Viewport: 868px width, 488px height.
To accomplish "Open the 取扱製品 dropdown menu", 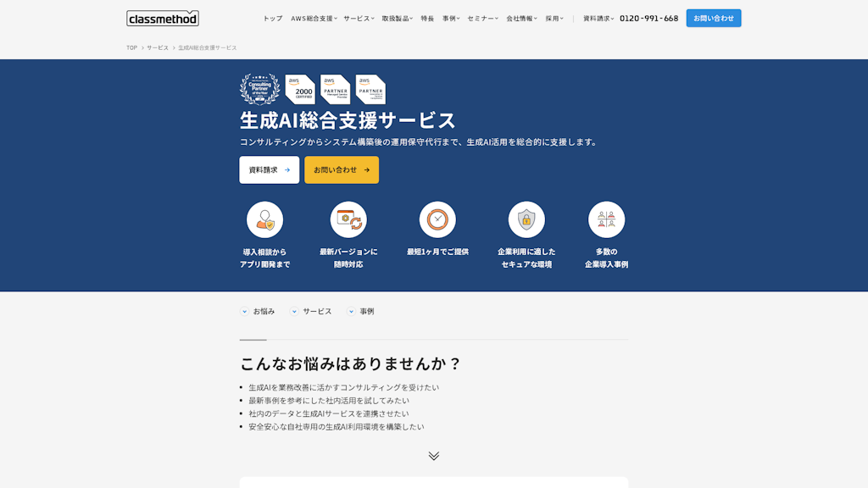I will [397, 19].
